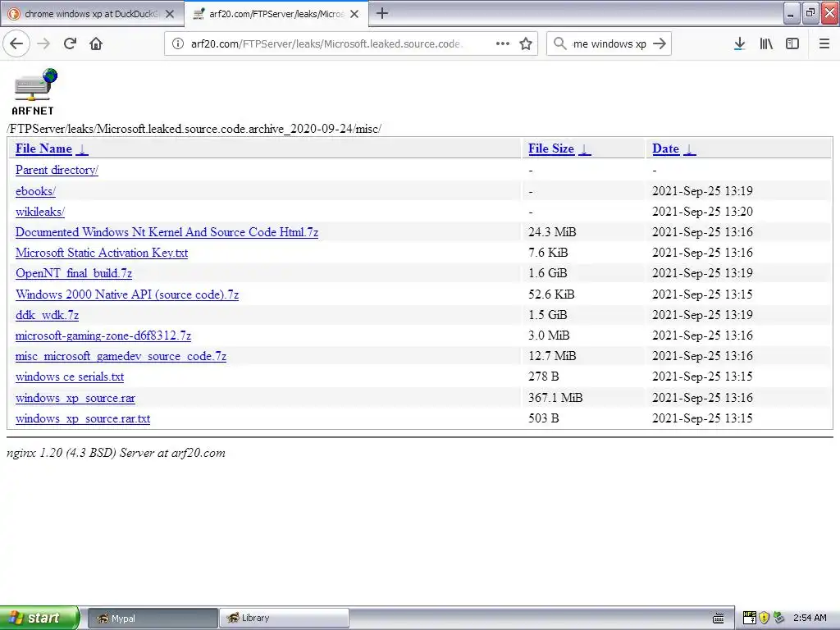
Task: Go to the browser home page
Action: tap(96, 43)
